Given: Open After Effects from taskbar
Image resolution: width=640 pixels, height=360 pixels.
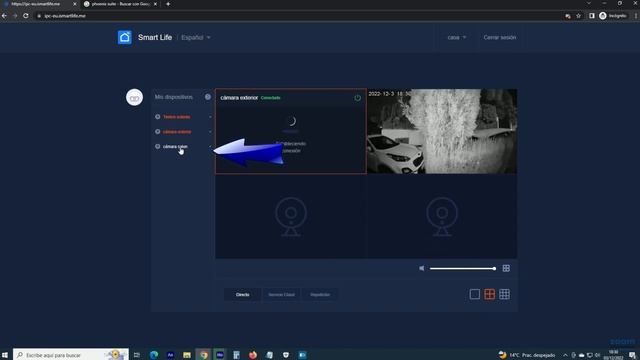Looking at the screenshot, I should (170, 355).
